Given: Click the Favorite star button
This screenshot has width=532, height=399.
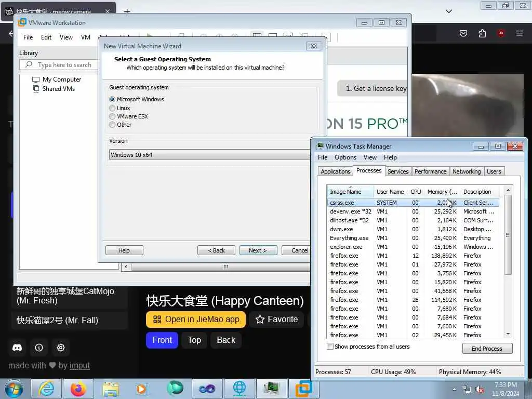Looking at the screenshot, I should pos(276,320).
